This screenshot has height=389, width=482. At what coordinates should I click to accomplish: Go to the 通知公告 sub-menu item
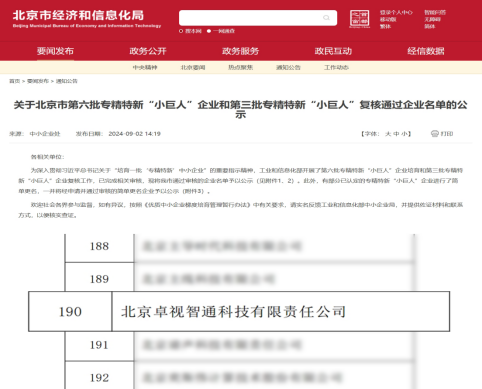point(288,67)
